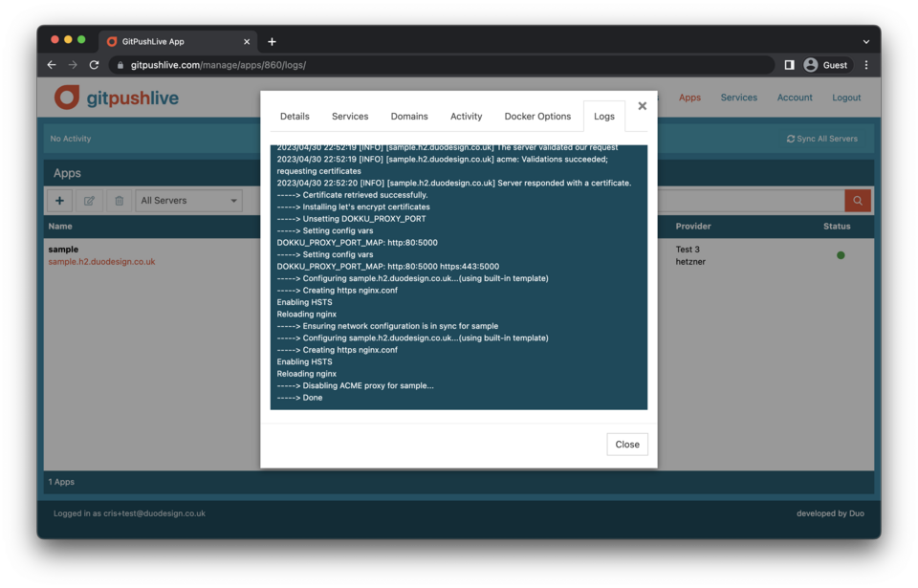This screenshot has height=588, width=918.
Task: Click 'Disabling ACME proxy for sample...' log line
Action: pos(356,386)
